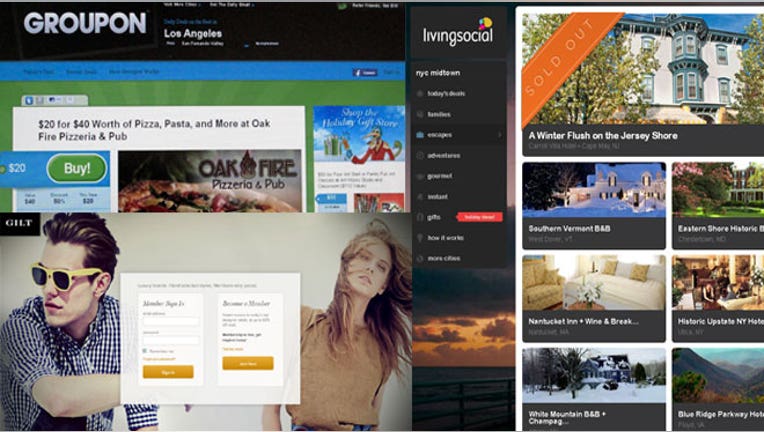Click the Groupon logo
The image size is (764, 432).
[x=85, y=23]
